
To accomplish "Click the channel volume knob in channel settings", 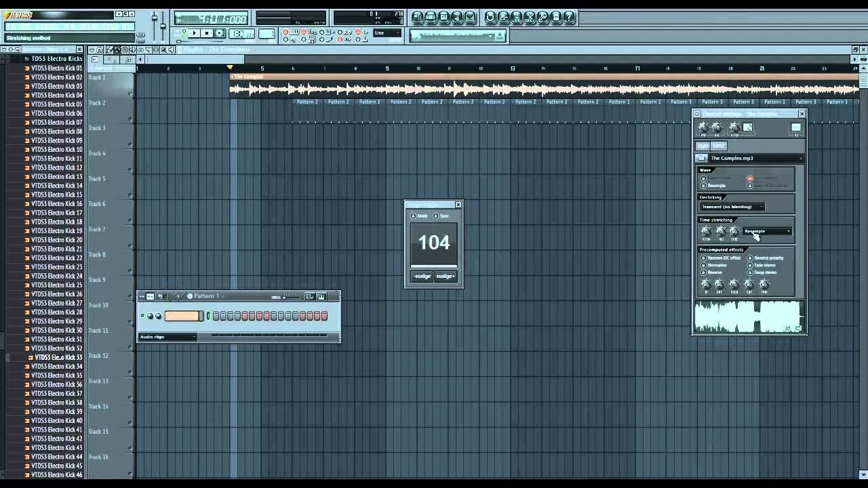I will click(717, 127).
